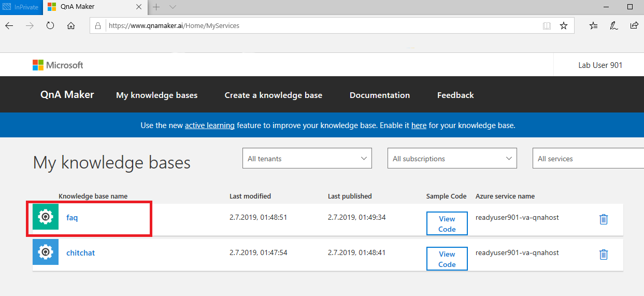This screenshot has height=296, width=644.
Task: Expand the All subscriptions dropdown
Action: (452, 158)
